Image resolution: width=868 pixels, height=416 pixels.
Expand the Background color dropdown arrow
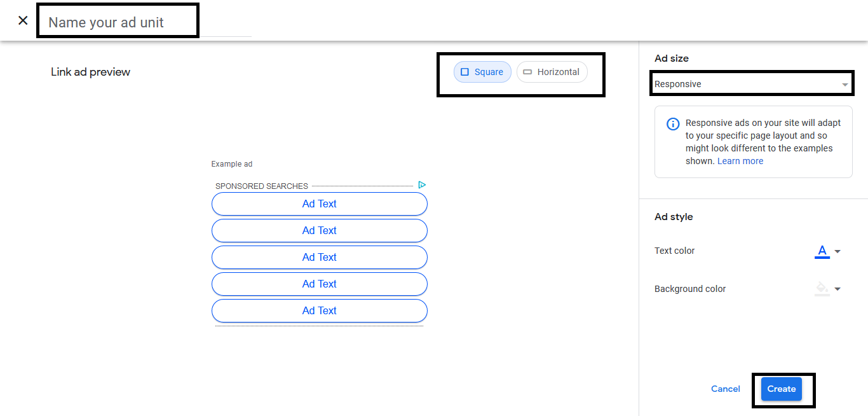point(837,289)
